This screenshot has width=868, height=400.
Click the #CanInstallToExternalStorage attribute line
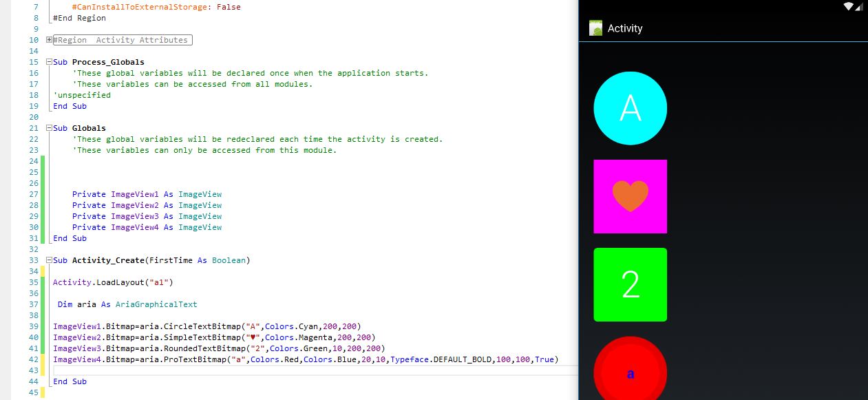pyautogui.click(x=156, y=7)
